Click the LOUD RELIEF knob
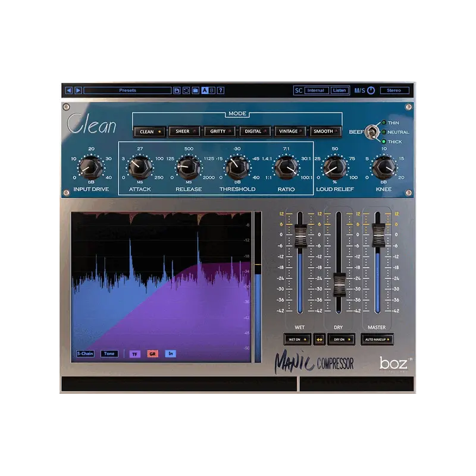 [335, 168]
